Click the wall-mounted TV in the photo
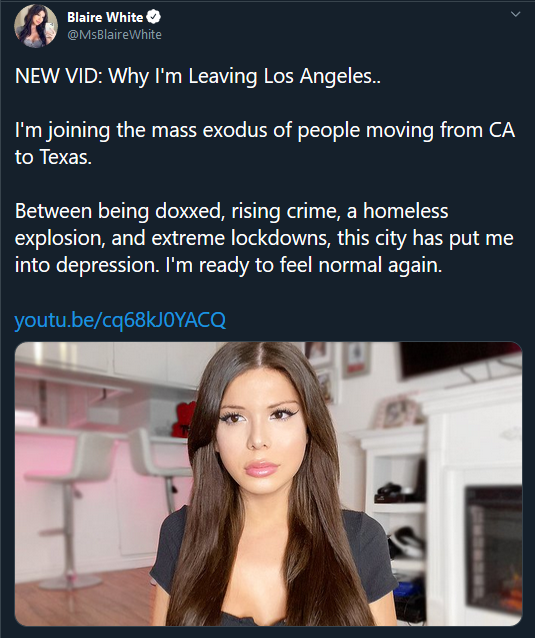 461,361
